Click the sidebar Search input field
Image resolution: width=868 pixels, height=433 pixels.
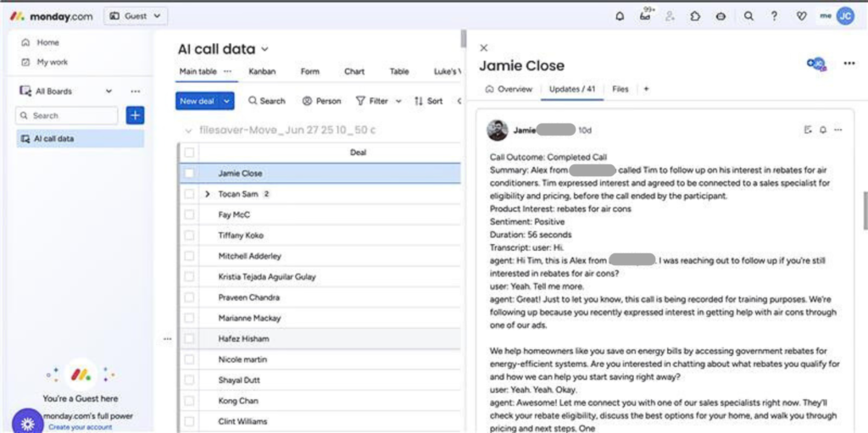(68, 115)
